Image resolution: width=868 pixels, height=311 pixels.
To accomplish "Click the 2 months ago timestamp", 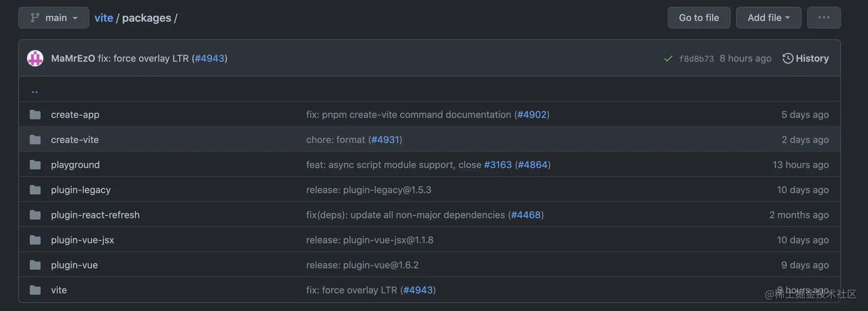I will (799, 215).
